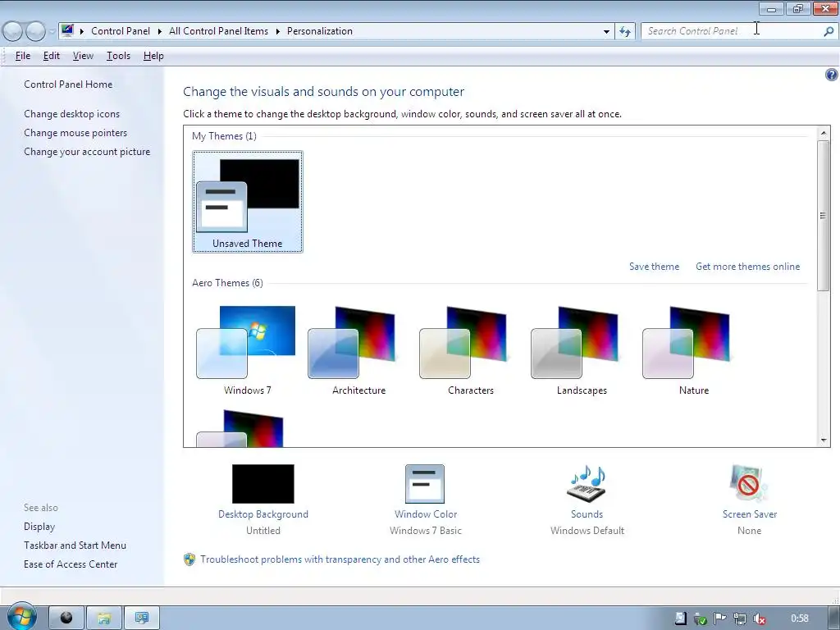Screen dimensions: 840x630
Task: Open Help with the question mark icon
Action: 831,75
